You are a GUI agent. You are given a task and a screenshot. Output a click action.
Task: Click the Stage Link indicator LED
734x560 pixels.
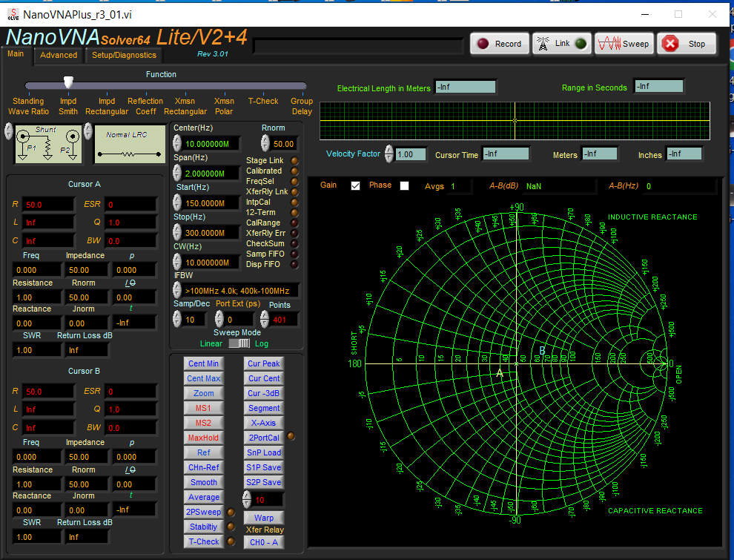click(294, 161)
